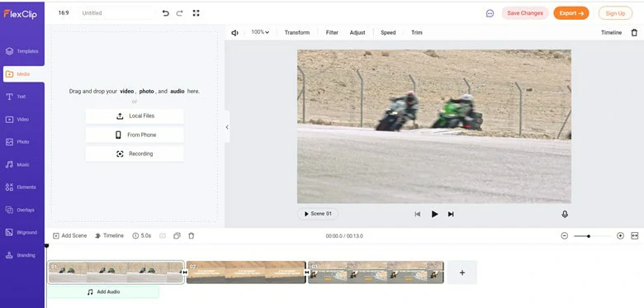The image size is (644, 308).
Task: Zoom in the timeline with the plus
Action: click(x=620, y=235)
